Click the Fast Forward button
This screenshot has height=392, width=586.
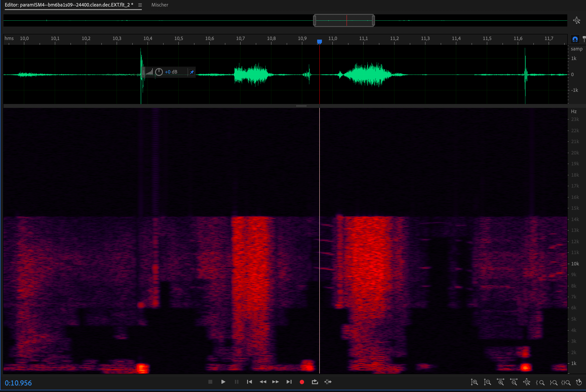276,382
